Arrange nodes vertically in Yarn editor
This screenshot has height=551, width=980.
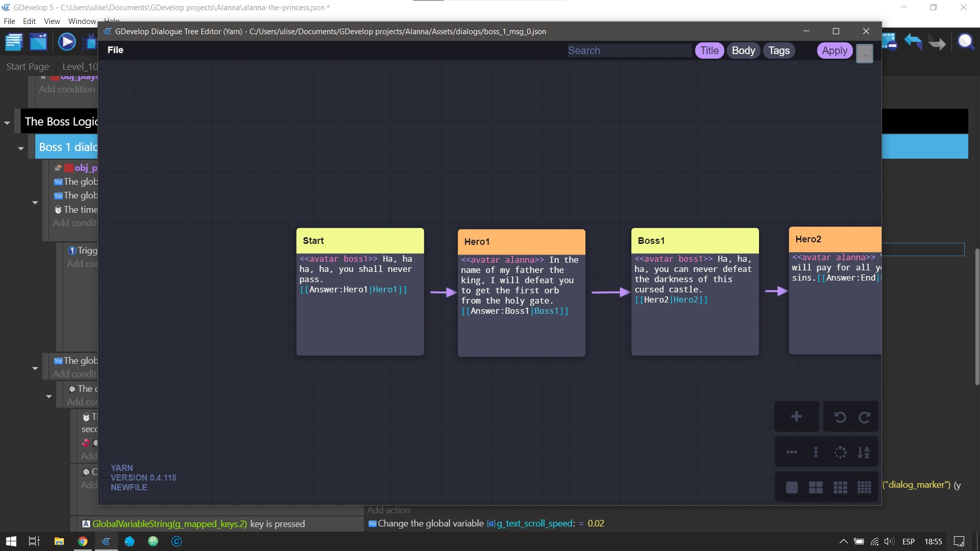(x=816, y=452)
